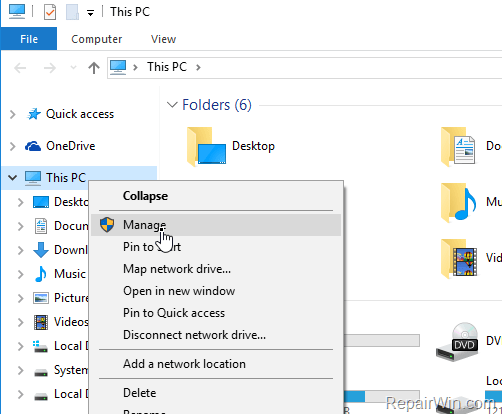Click the This PC title bar icon
Image resolution: width=502 pixels, height=414 pixels.
(x=17, y=12)
